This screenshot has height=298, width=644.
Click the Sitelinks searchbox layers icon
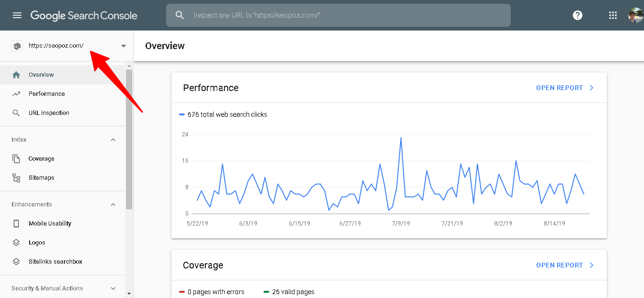pyautogui.click(x=16, y=262)
